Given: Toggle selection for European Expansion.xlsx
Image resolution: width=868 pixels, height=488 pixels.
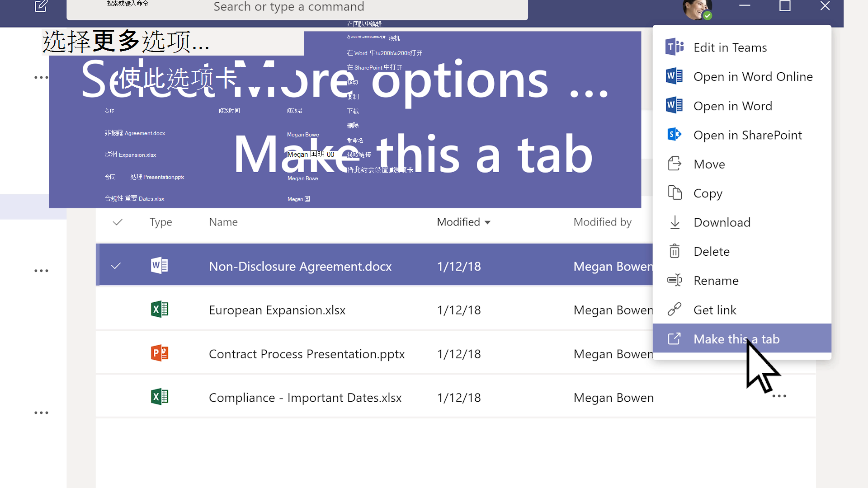Looking at the screenshot, I should (118, 310).
